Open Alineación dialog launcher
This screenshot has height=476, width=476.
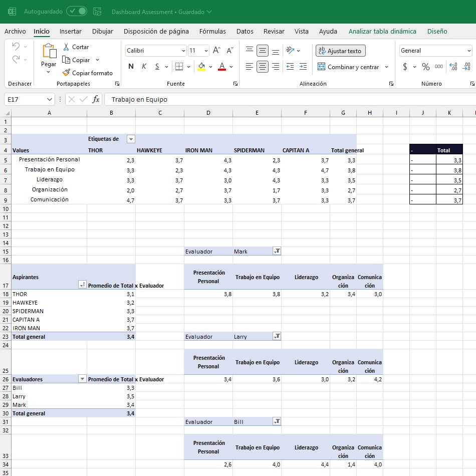391,84
